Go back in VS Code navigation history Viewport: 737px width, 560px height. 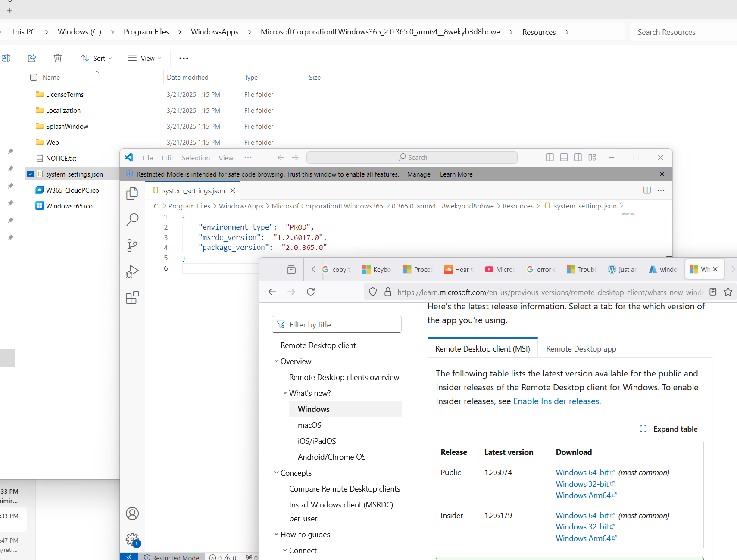point(281,158)
